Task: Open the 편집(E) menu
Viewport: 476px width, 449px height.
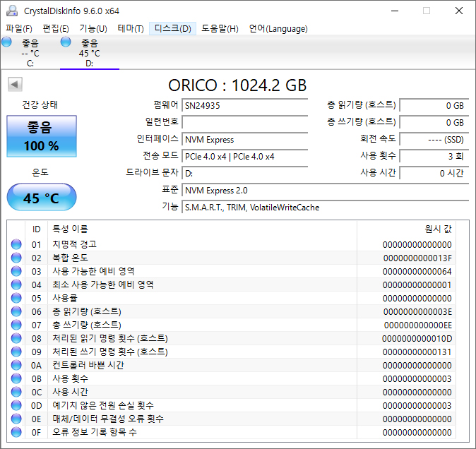Action: (x=56, y=29)
